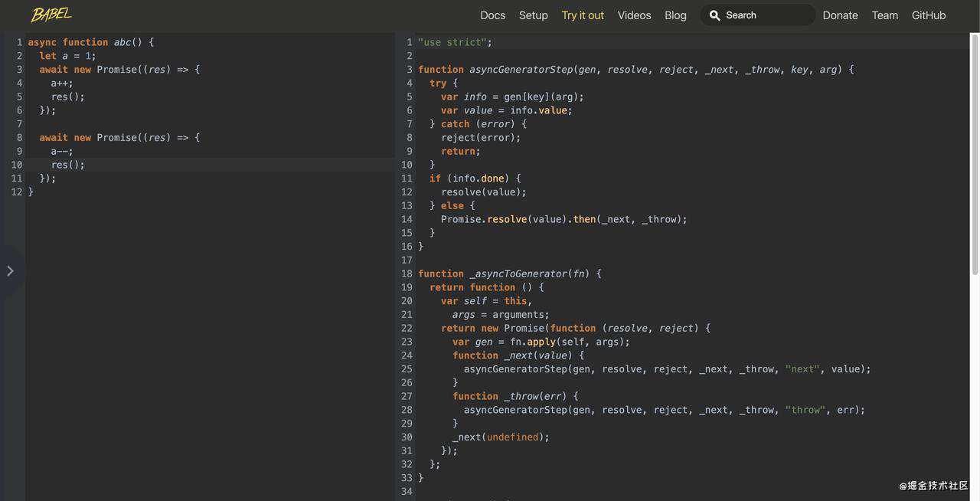
Task: Click 'var gen = fn.apply(self, args);' line
Action: [541, 342]
